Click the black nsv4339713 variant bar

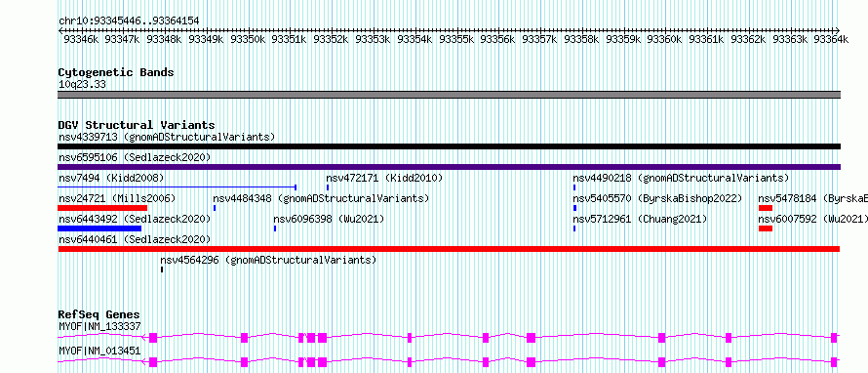pos(449,146)
